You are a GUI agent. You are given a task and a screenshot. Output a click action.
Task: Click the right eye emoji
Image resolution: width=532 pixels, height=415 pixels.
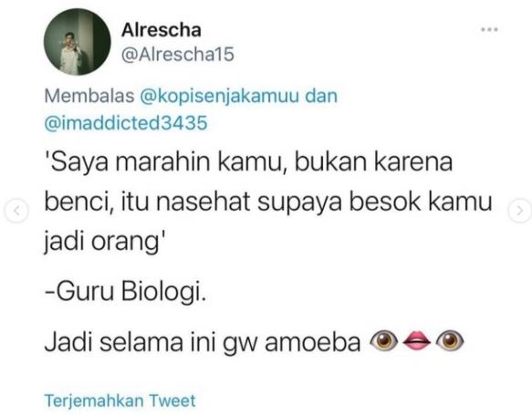450,339
